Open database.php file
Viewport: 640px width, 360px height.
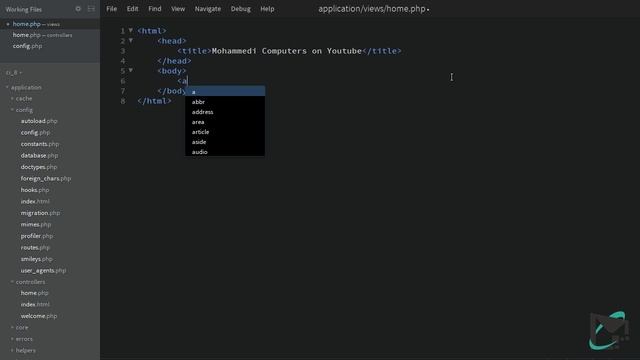tap(39, 156)
